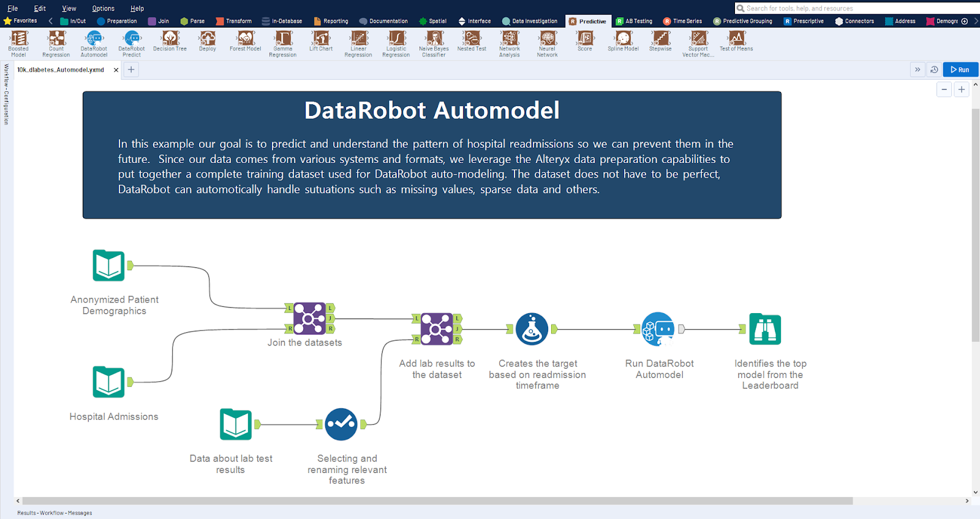Close the 10k_diabetes_Automodel.yxmd tab

(116, 70)
